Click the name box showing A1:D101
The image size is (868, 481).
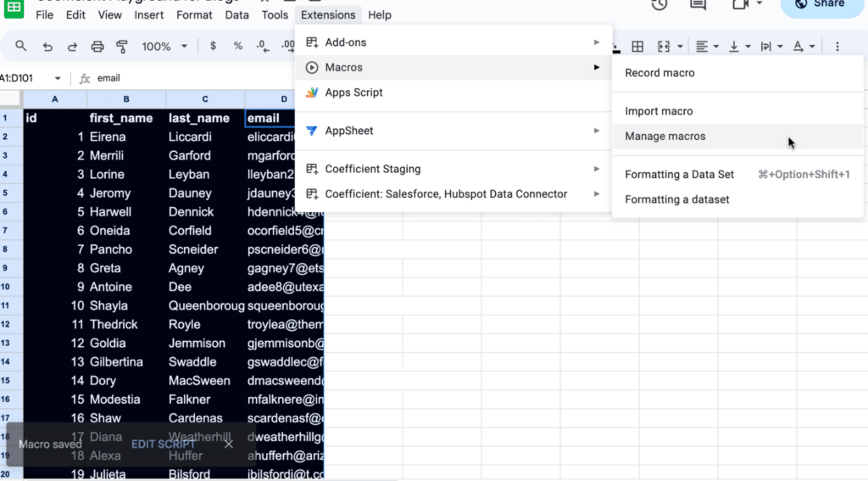(x=25, y=78)
